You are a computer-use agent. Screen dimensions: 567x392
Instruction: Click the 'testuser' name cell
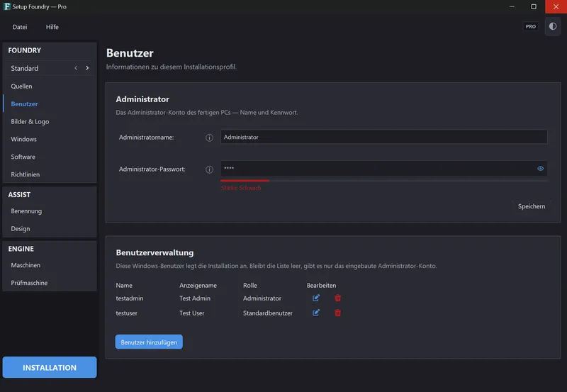coord(127,313)
